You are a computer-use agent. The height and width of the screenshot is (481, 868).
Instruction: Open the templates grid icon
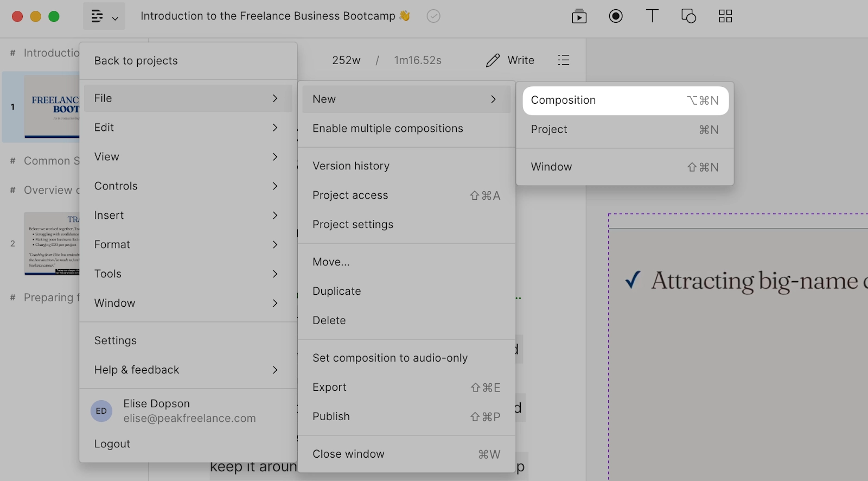(725, 16)
